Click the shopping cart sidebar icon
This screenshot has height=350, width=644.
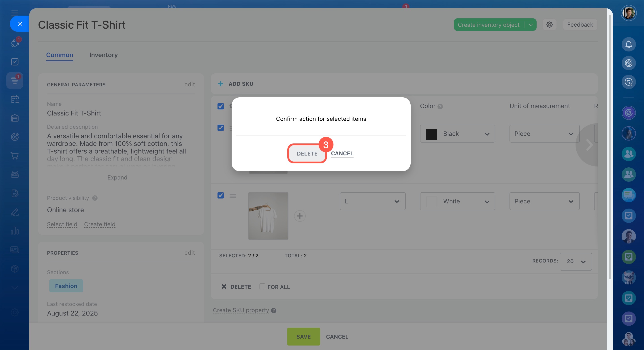tap(15, 156)
